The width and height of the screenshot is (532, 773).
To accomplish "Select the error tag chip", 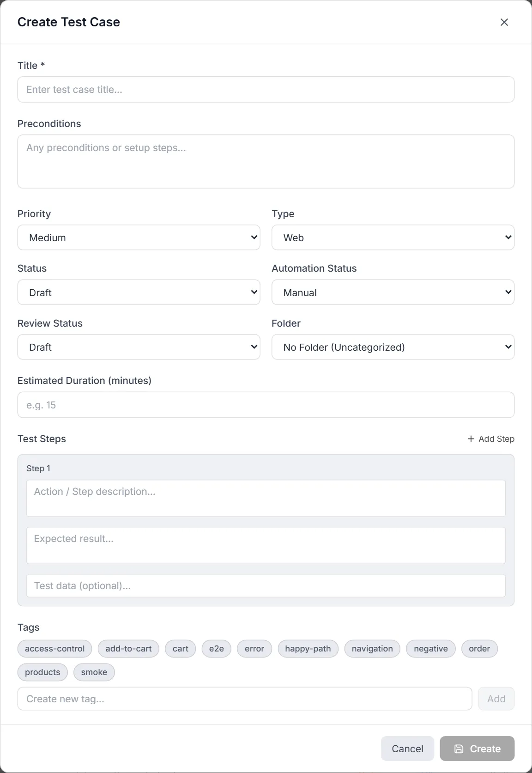I will pyautogui.click(x=254, y=649).
